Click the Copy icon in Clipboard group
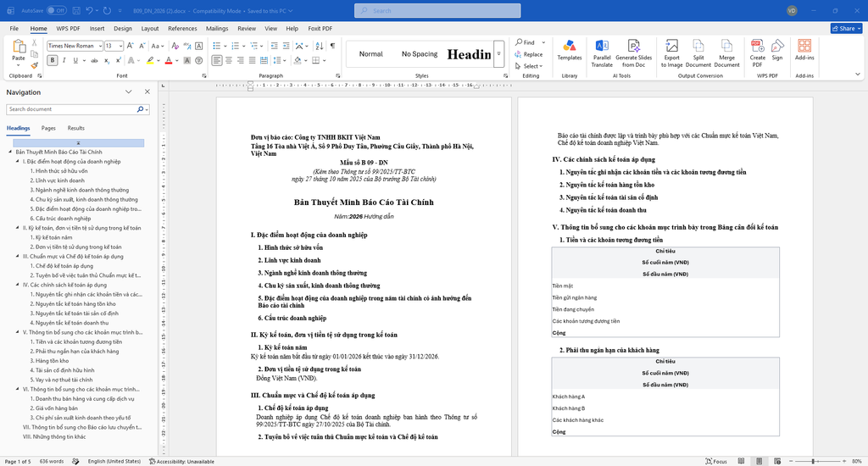This screenshot has width=868, height=466. [34, 54]
